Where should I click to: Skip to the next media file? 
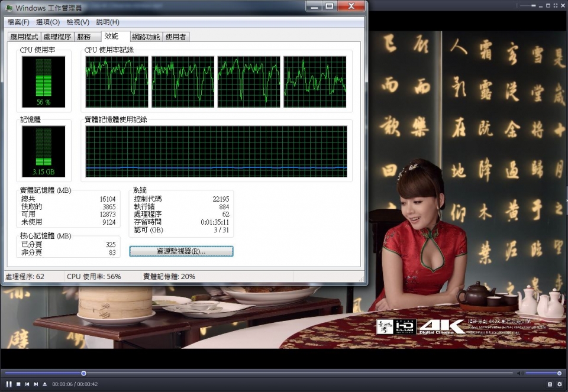click(35, 384)
